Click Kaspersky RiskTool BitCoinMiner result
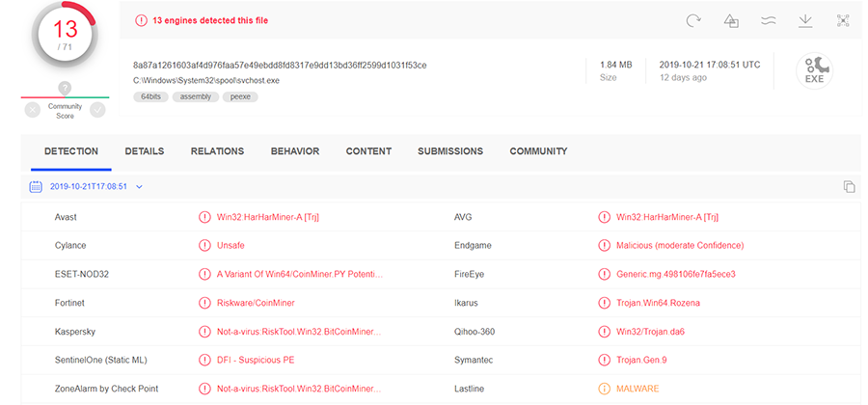This screenshot has height=405, width=868. [x=299, y=332]
